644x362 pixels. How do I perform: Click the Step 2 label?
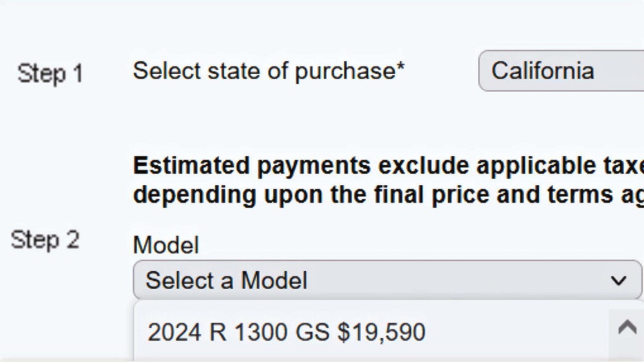[x=45, y=240]
